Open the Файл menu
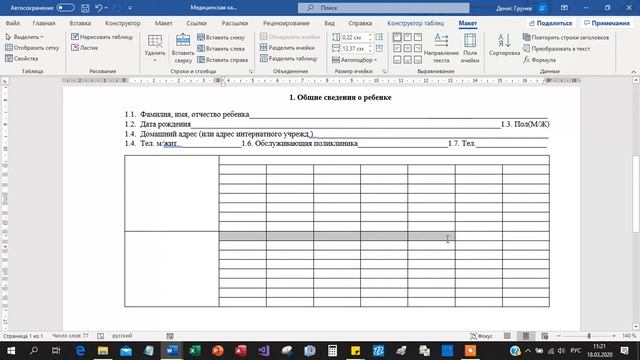The width and height of the screenshot is (640, 360). 13,23
